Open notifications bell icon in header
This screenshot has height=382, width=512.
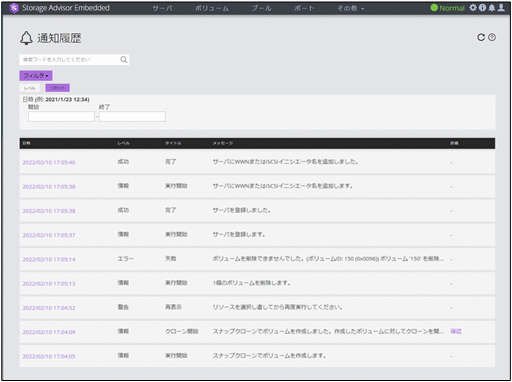tap(491, 8)
